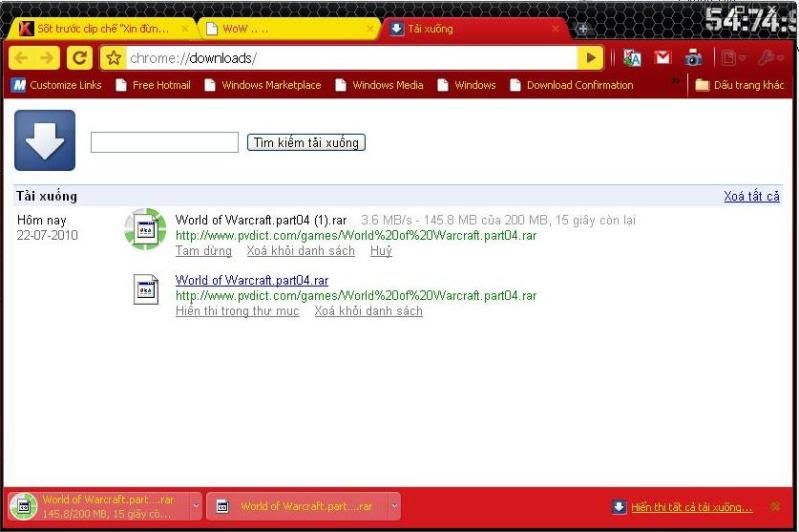
Task: Open the Gmail extension icon
Action: (x=662, y=58)
